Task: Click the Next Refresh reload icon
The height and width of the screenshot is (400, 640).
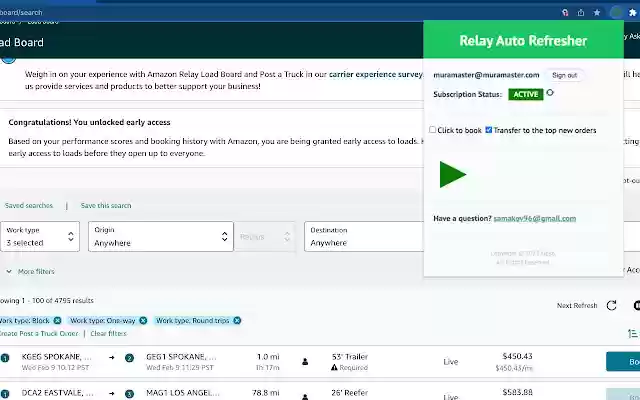Action: pos(611,305)
